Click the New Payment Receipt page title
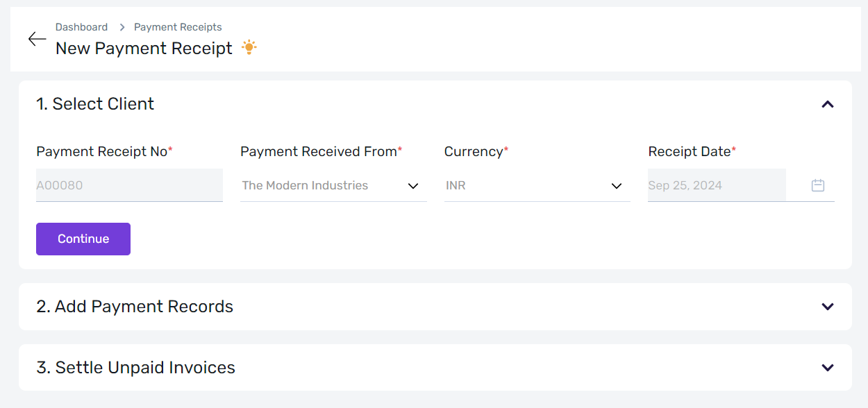The width and height of the screenshot is (868, 408). (x=144, y=49)
